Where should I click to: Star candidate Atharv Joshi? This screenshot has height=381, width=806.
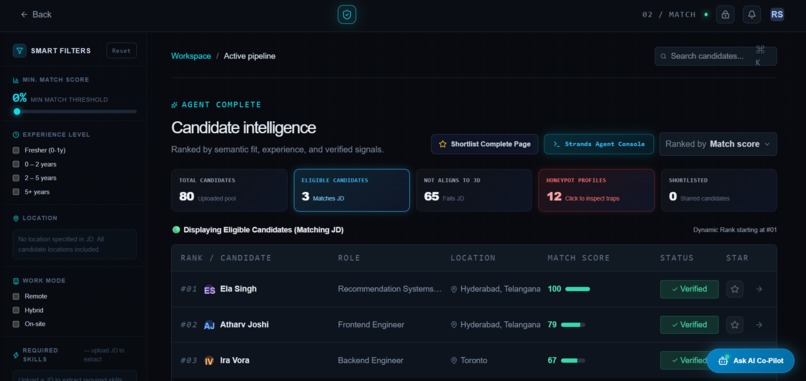point(735,324)
